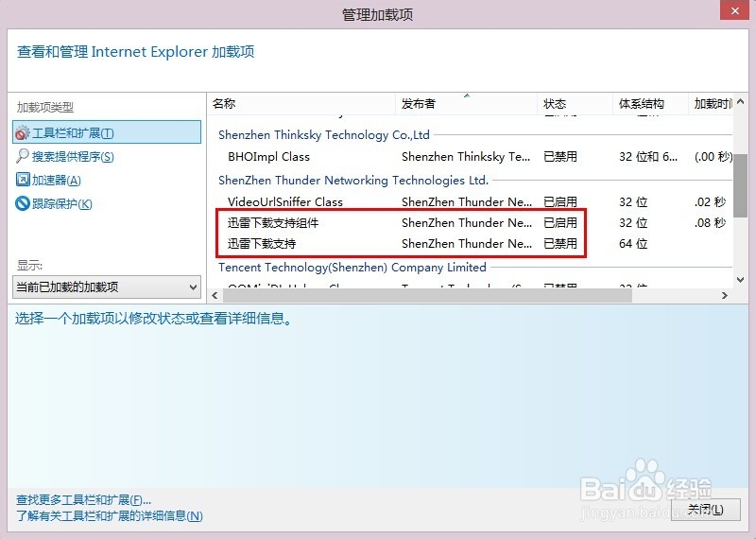Click the Tencent Technology(Shenzhen) Company Limited group header

tap(352, 267)
